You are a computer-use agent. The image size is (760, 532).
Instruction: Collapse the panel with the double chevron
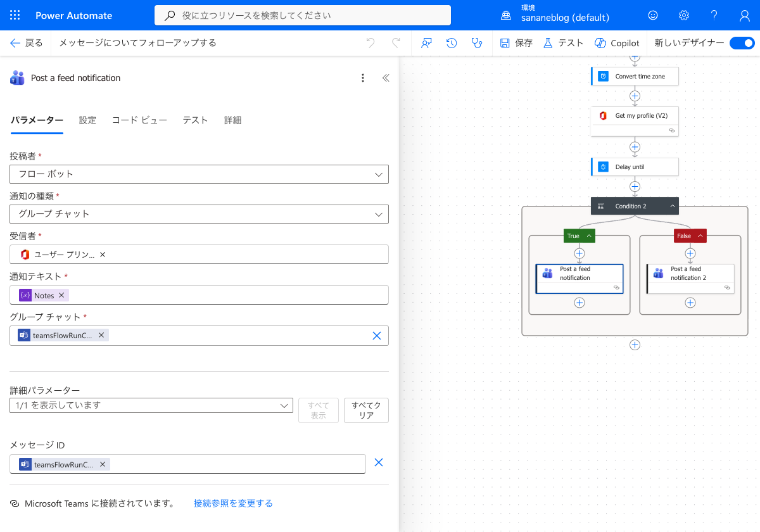(x=385, y=78)
